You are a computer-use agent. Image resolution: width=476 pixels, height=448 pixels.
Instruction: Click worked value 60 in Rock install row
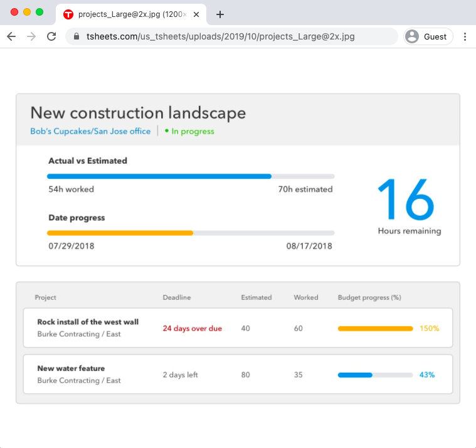click(299, 328)
